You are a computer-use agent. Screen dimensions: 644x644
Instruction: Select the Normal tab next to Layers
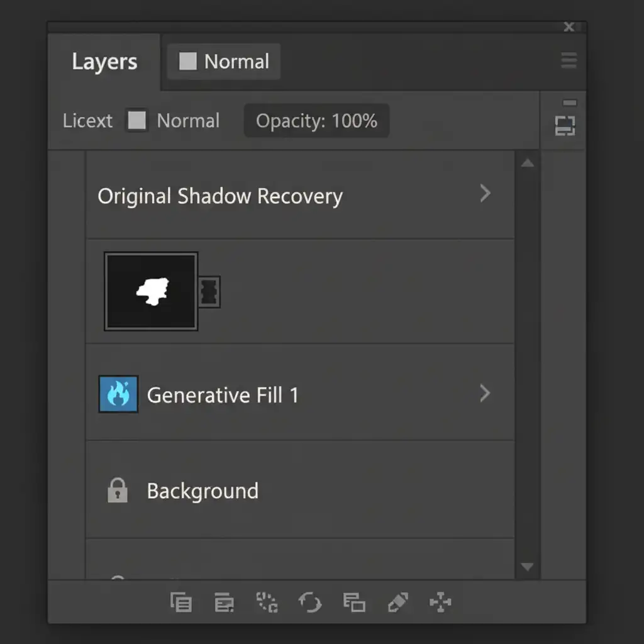point(224,62)
